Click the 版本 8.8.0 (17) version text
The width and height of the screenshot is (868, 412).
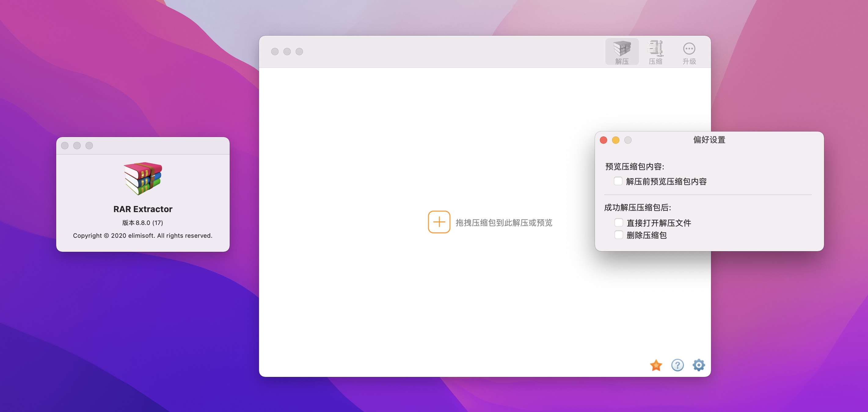(143, 222)
